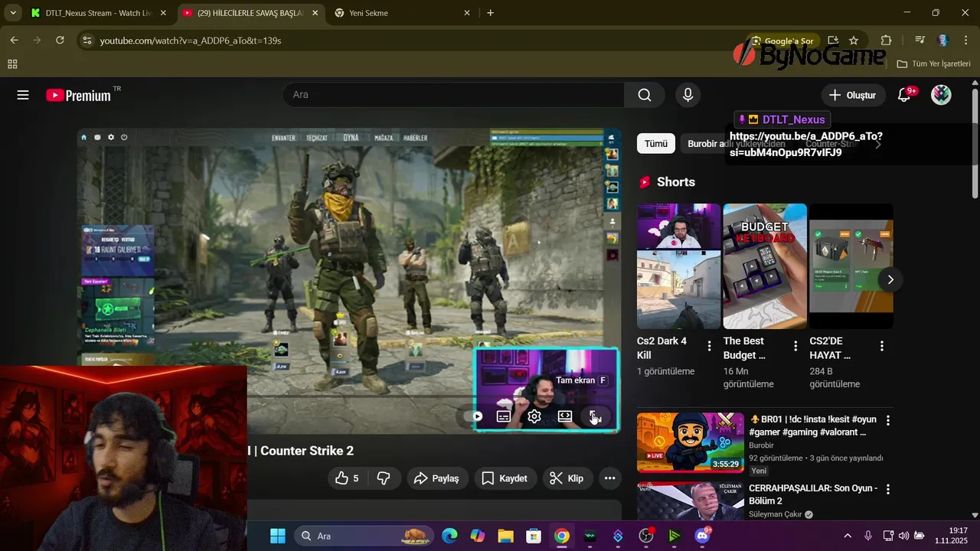The width and height of the screenshot is (980, 551).
Task: Open options for CS2'DE HAYAT short
Action: point(882,346)
